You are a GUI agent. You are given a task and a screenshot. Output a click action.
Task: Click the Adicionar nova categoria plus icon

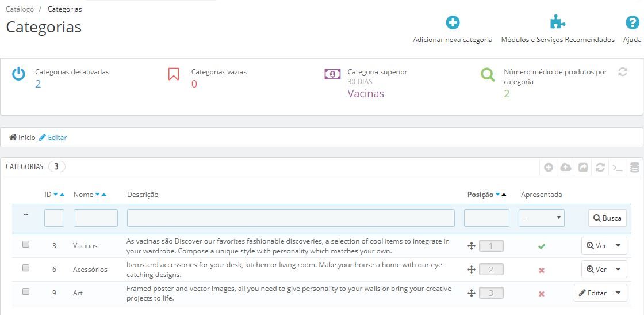tap(453, 23)
